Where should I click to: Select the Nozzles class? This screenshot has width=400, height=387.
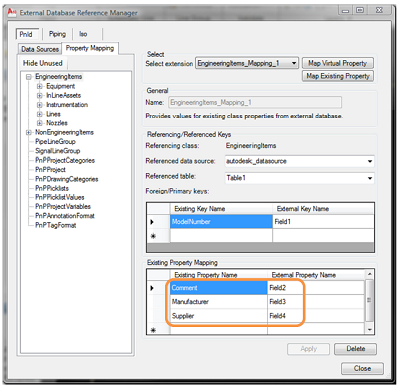click(x=57, y=123)
